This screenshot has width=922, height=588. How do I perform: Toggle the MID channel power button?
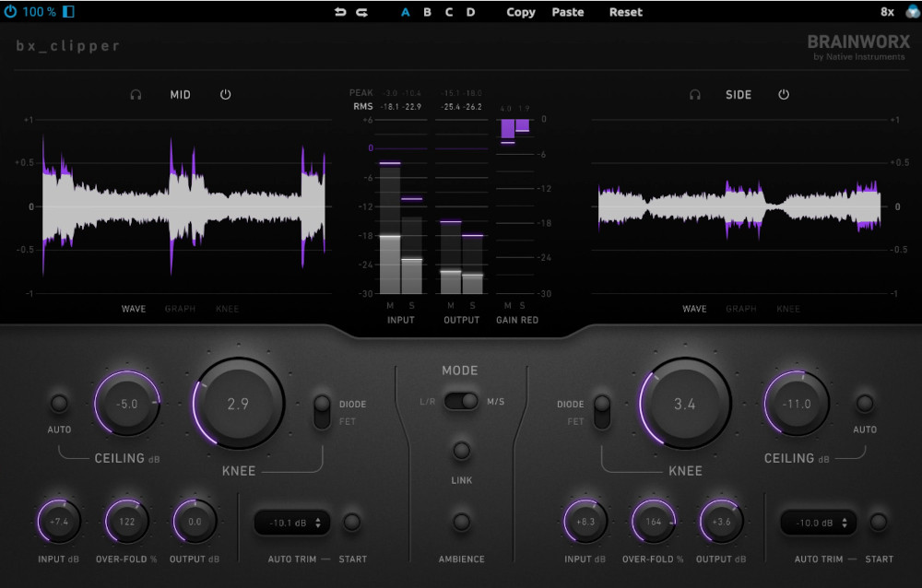click(225, 94)
